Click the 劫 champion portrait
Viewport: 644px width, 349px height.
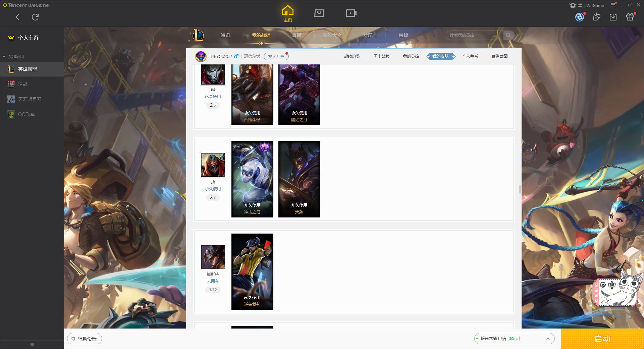coord(213,165)
